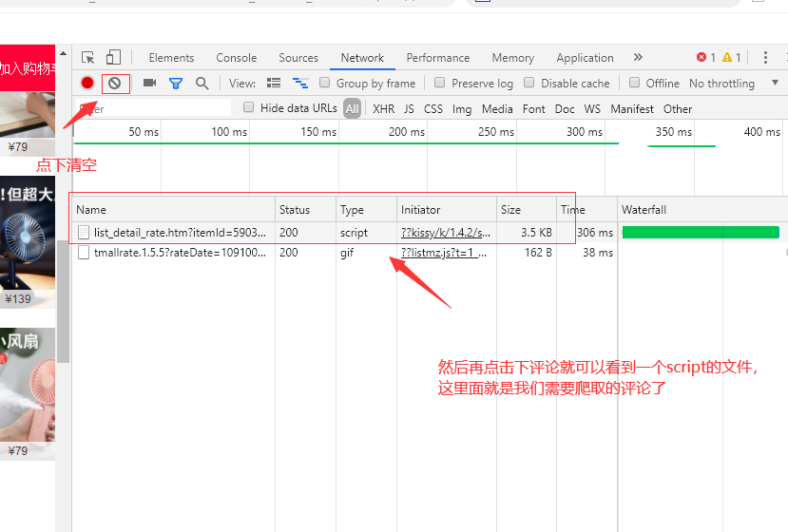Select the All filter type

353,109
